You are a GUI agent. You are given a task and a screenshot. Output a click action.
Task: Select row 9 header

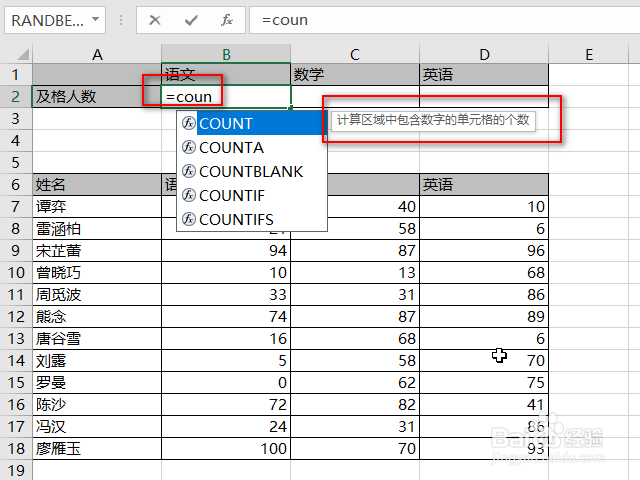click(x=16, y=250)
